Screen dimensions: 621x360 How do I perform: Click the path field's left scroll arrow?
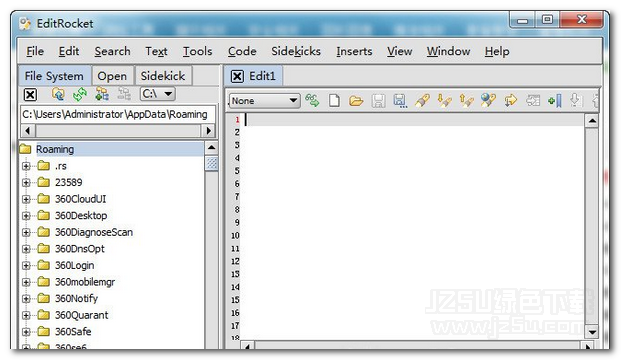pos(27,130)
